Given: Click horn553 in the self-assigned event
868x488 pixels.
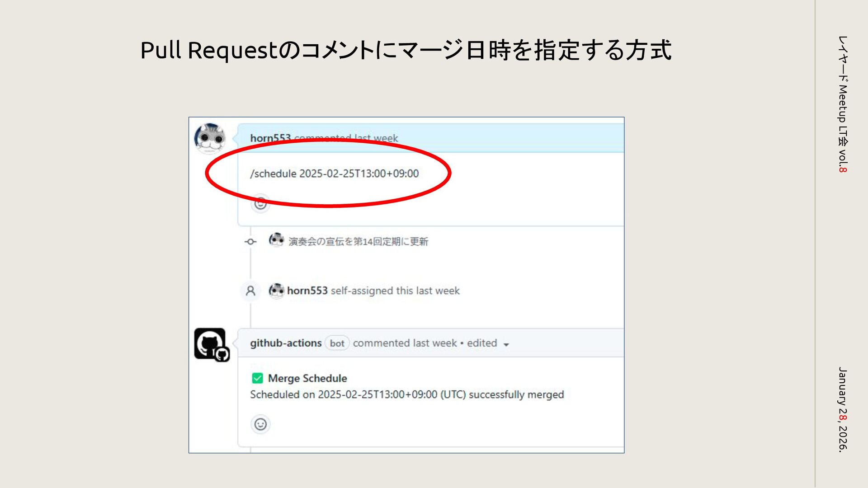Looking at the screenshot, I should coord(307,291).
